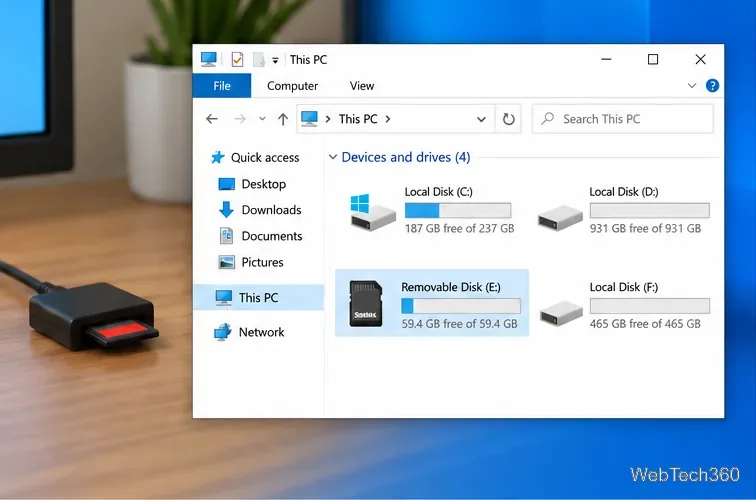The width and height of the screenshot is (756, 500).
Task: Click the Properties checkmark icon in quick access toolbar
Action: [237, 60]
